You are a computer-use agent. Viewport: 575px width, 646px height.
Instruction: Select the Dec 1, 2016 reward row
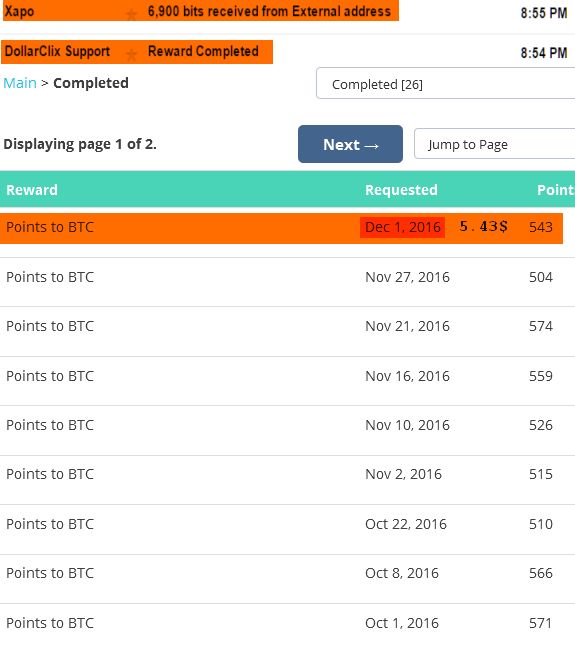tap(281, 228)
